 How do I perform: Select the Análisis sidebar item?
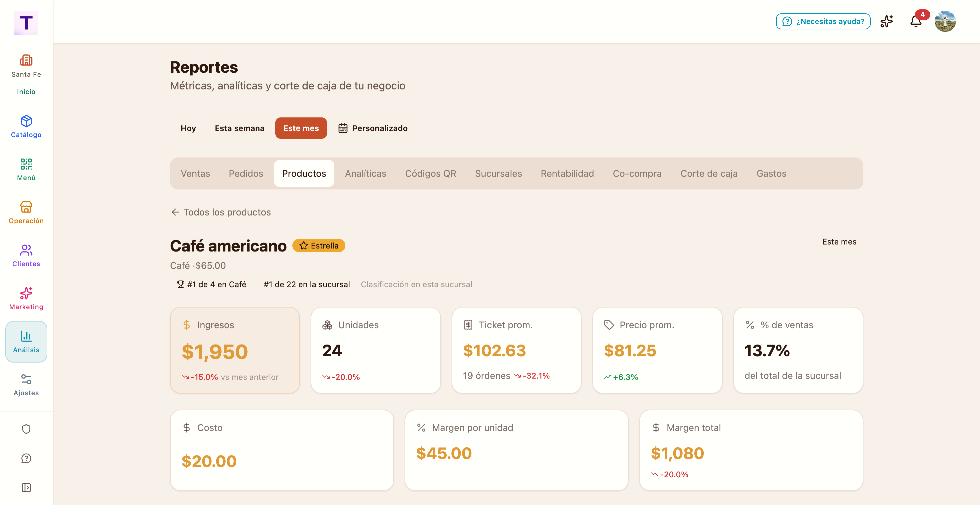point(26,342)
